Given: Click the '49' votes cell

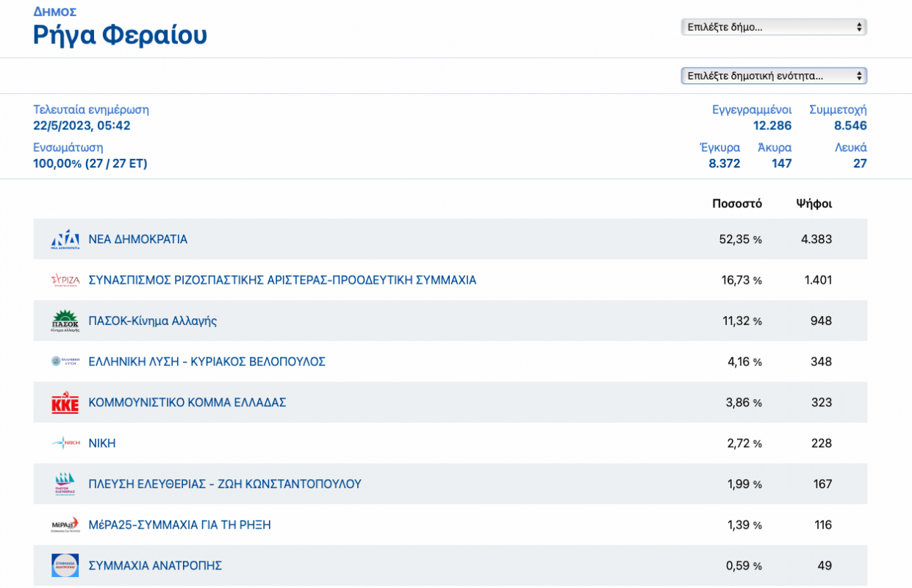Looking at the screenshot, I should coord(825,565).
